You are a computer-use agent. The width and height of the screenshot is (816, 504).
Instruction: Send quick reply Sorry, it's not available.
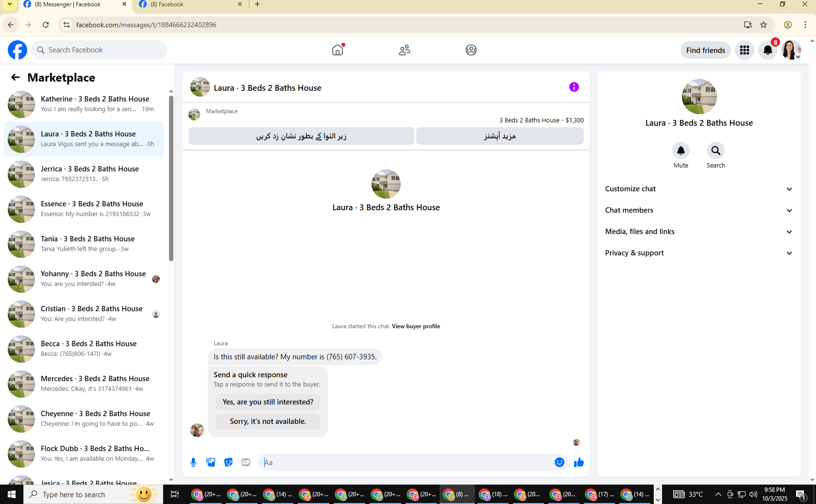[268, 421]
